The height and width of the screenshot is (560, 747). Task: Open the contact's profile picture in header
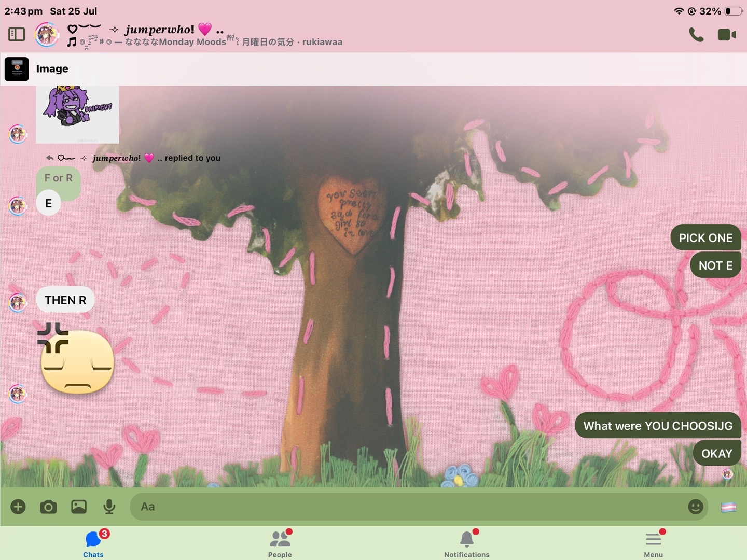click(47, 35)
